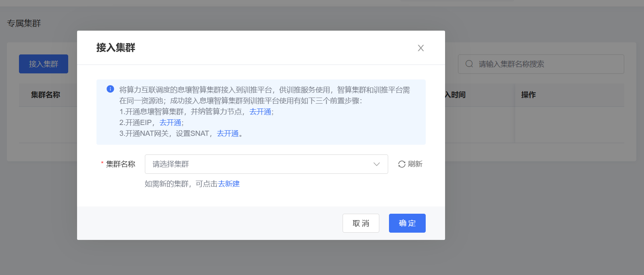Click 去开通 link for the EIP step
The height and width of the screenshot is (275, 644).
pos(170,123)
